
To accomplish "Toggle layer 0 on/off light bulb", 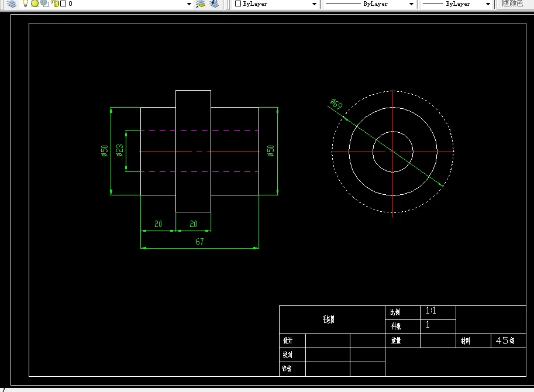I will pos(25,4).
